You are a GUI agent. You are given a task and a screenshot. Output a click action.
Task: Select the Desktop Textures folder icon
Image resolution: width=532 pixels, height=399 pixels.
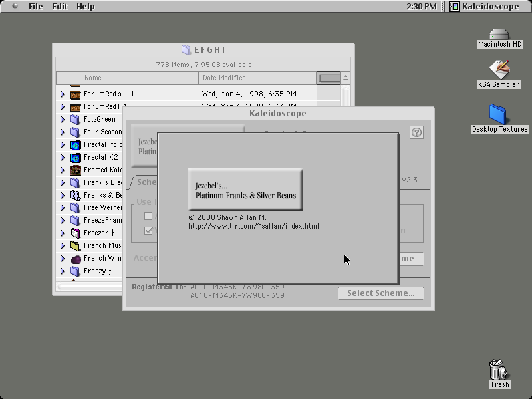(499, 118)
